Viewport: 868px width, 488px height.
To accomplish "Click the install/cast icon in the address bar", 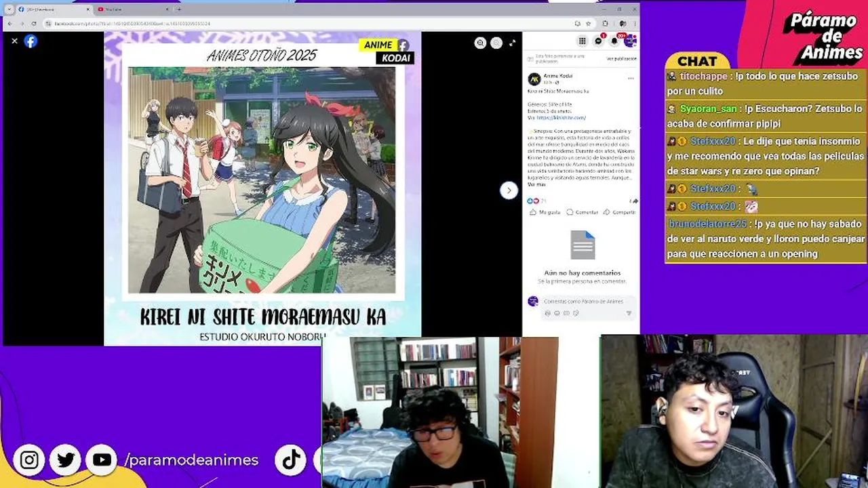I will point(577,23).
